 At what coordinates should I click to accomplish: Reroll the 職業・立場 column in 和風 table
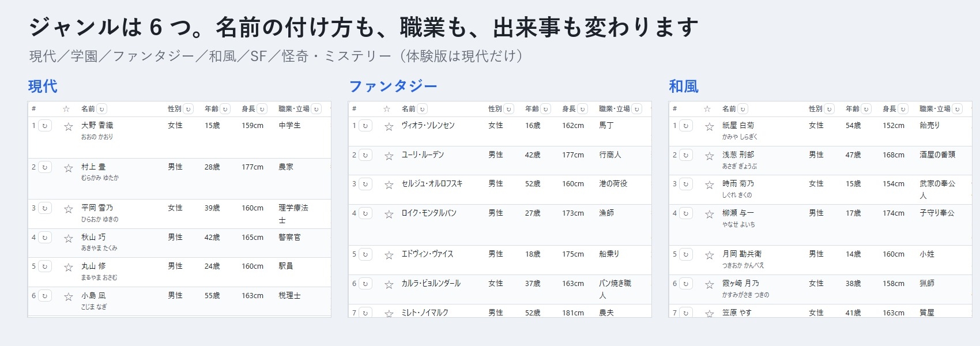coord(958,109)
